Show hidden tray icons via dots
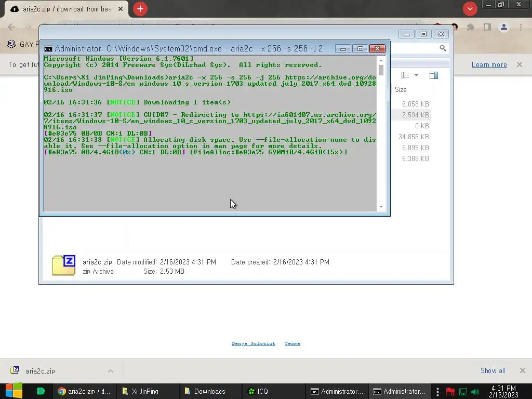Screen dimensions: 532x399 tap(437, 392)
